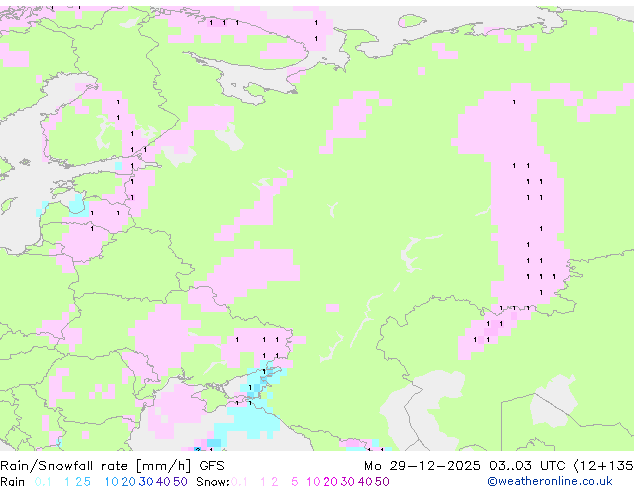Click the "GFS" model label
Image resolution: width=634 pixels, height=490 pixels.
pos(212,466)
